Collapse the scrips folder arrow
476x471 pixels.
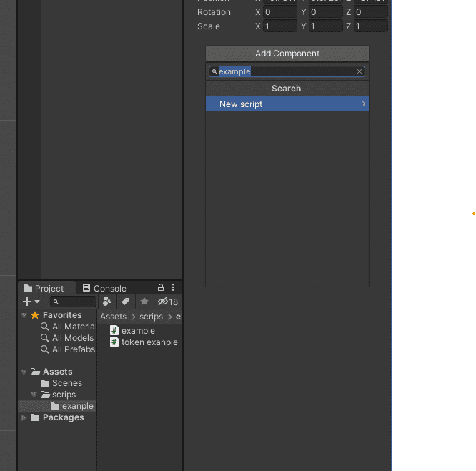click(x=34, y=395)
